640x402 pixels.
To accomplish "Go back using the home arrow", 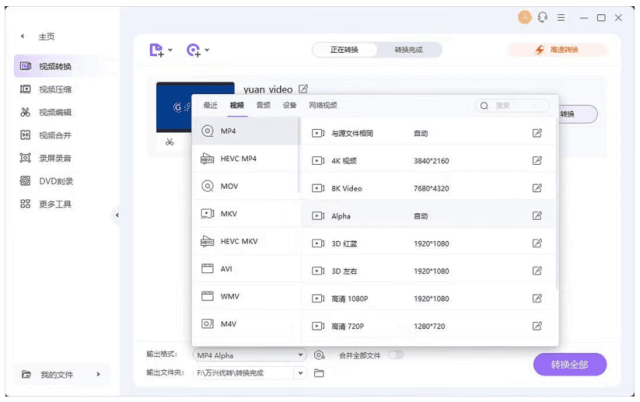I will pos(22,36).
